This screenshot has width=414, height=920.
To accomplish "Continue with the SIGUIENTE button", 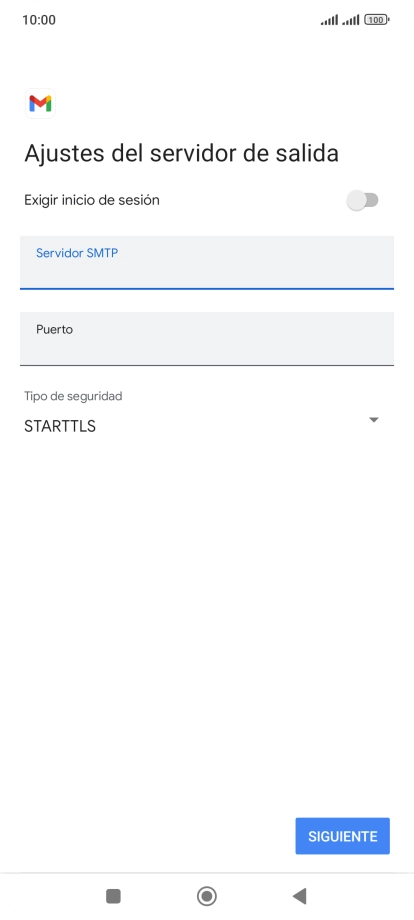I will pos(342,836).
